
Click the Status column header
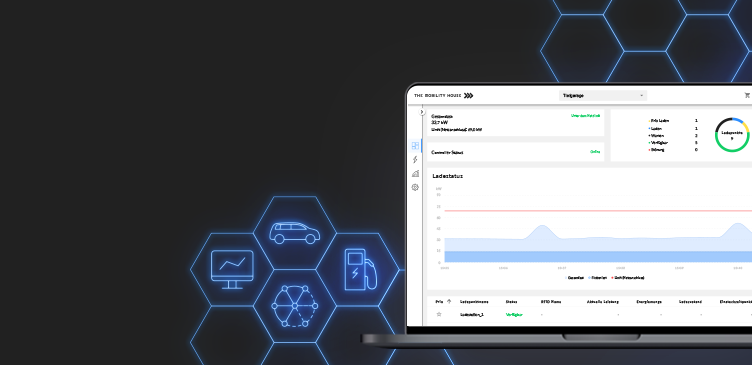[x=511, y=302]
